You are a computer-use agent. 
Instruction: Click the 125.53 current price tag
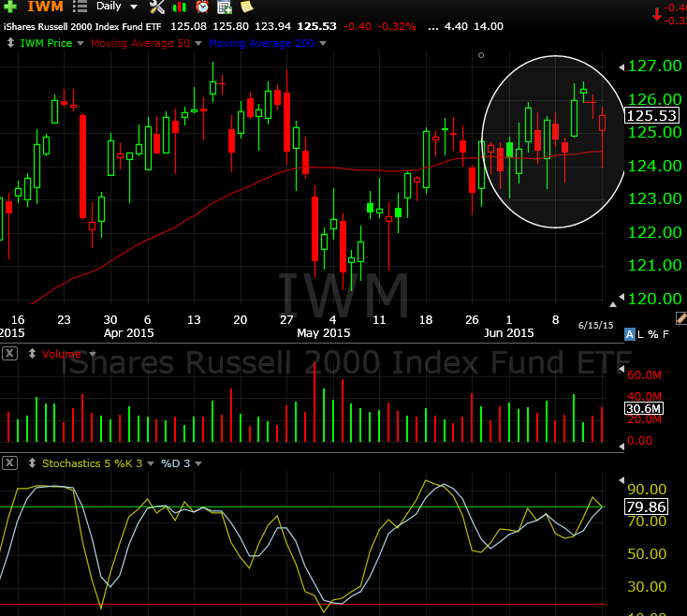[651, 115]
